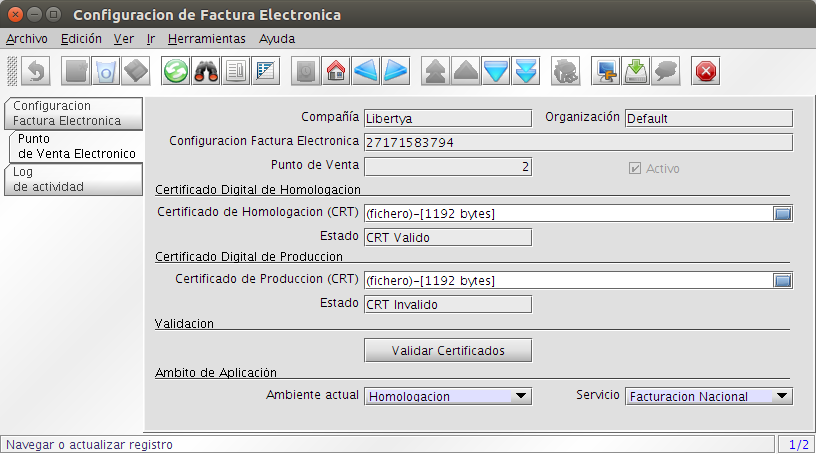
Task: Click the Compañía field showing Libertya
Action: coord(448,118)
